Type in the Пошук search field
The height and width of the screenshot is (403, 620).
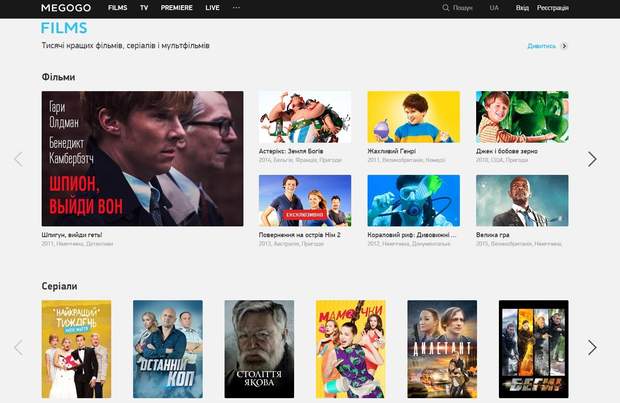[x=463, y=8]
